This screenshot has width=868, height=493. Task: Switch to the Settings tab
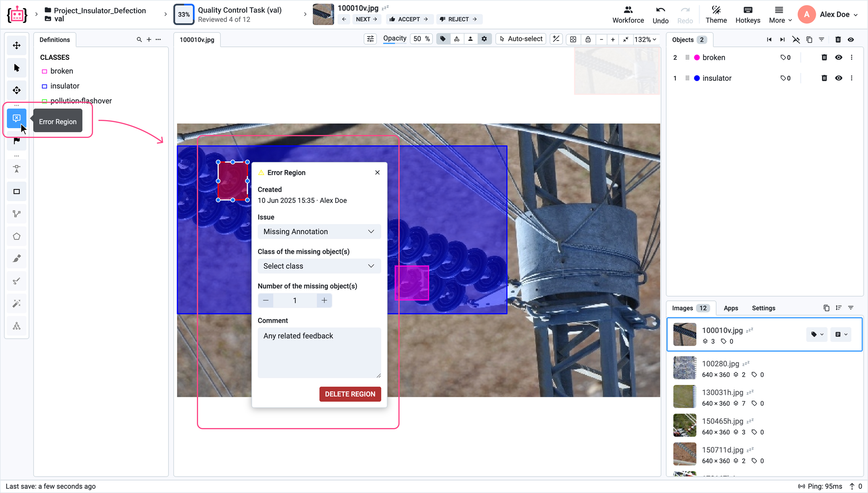click(x=763, y=308)
